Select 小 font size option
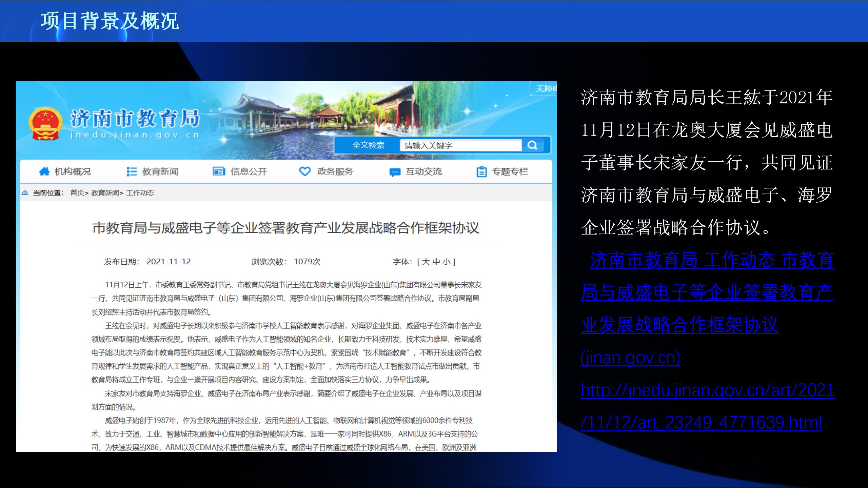Image resolution: width=868 pixels, height=488 pixels. 447,262
